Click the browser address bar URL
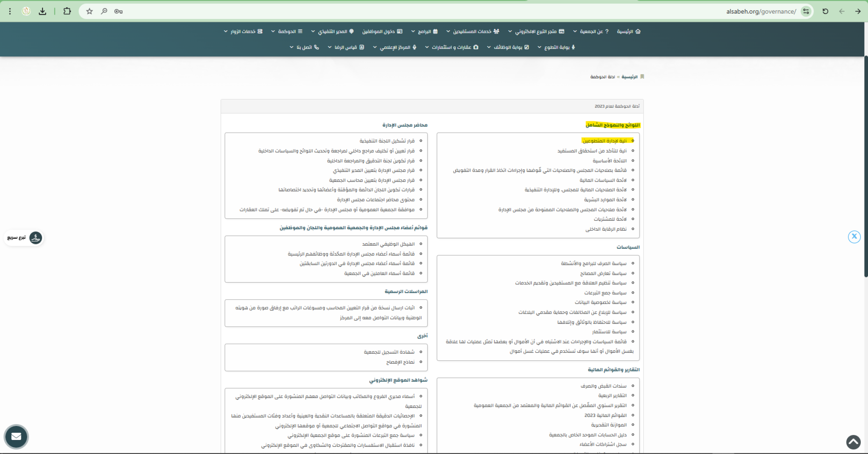Viewport: 868px width, 454px height. 761,11
